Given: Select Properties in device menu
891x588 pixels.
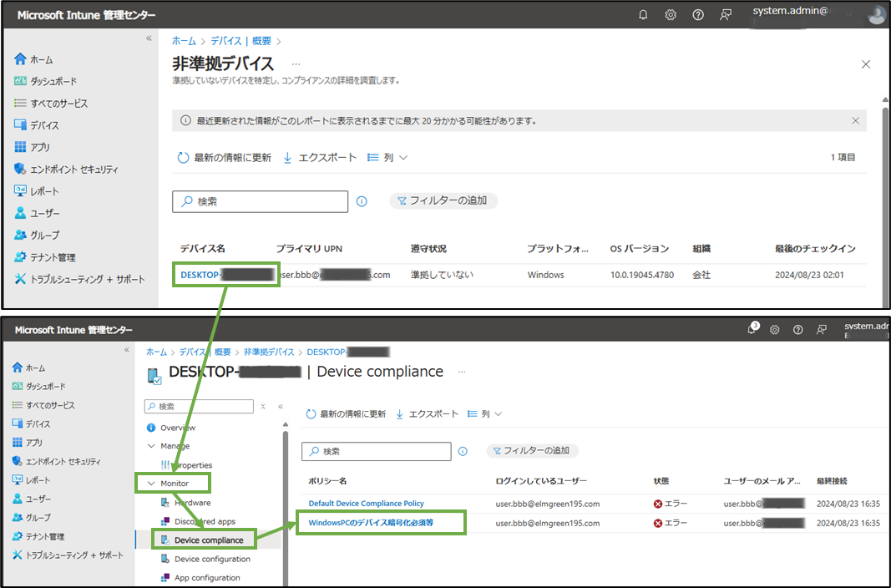Looking at the screenshot, I should [187, 464].
